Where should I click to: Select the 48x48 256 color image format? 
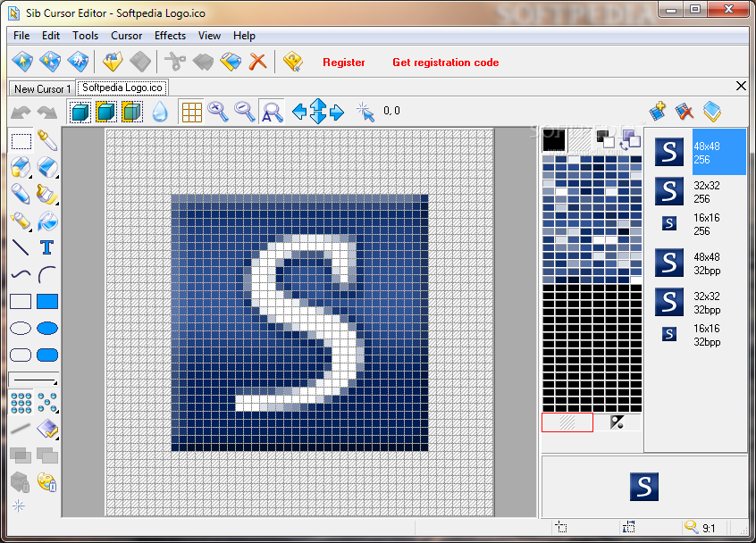click(x=699, y=152)
